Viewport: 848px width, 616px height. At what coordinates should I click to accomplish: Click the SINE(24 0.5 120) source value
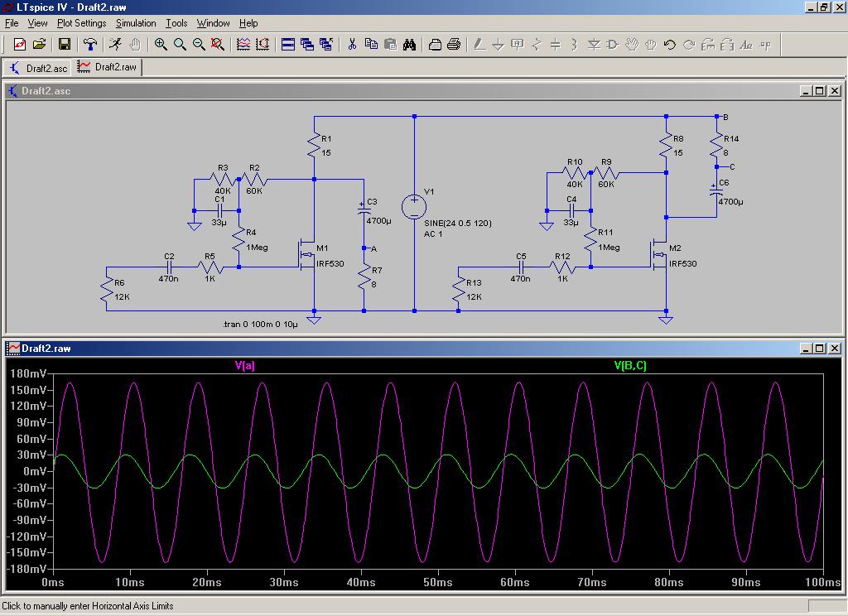click(457, 224)
